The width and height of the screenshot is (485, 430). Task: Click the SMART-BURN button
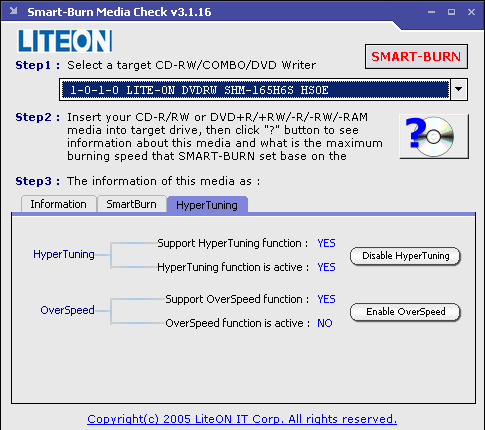pyautogui.click(x=416, y=56)
